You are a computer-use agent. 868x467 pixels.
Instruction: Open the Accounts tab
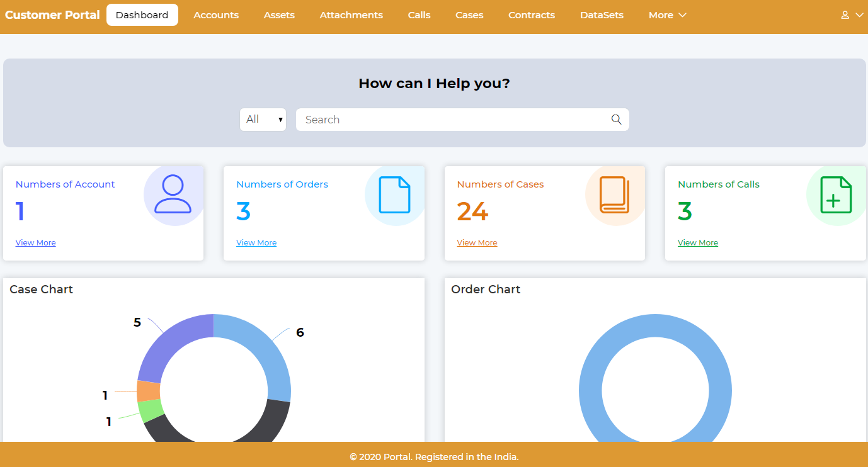tap(216, 15)
